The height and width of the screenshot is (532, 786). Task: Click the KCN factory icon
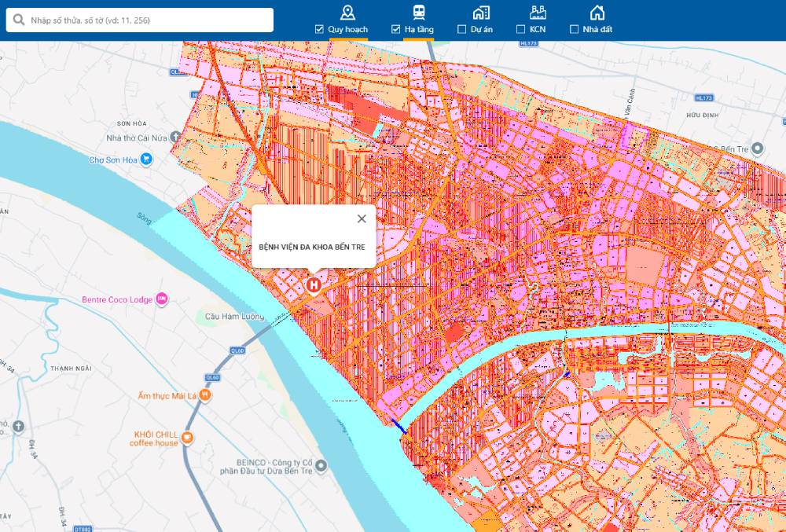click(538, 12)
